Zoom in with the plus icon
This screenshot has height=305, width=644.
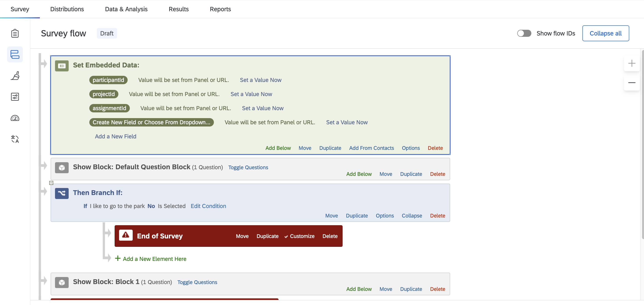click(632, 63)
